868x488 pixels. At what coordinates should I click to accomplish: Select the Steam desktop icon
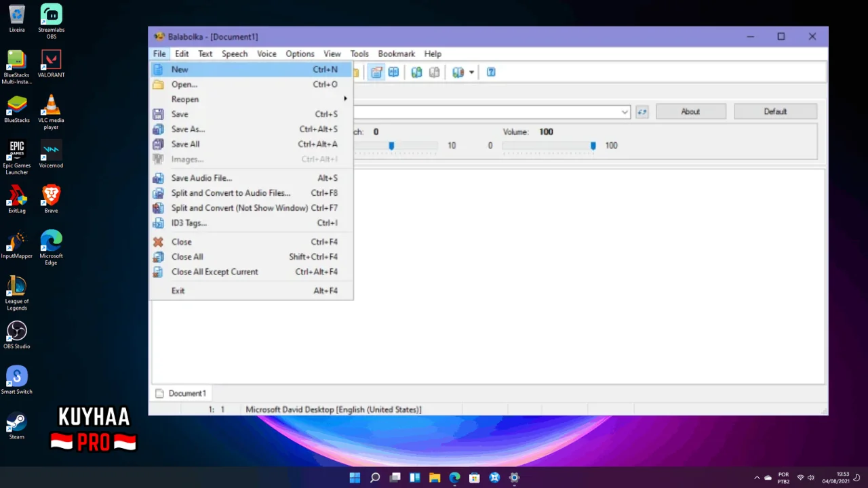17,426
